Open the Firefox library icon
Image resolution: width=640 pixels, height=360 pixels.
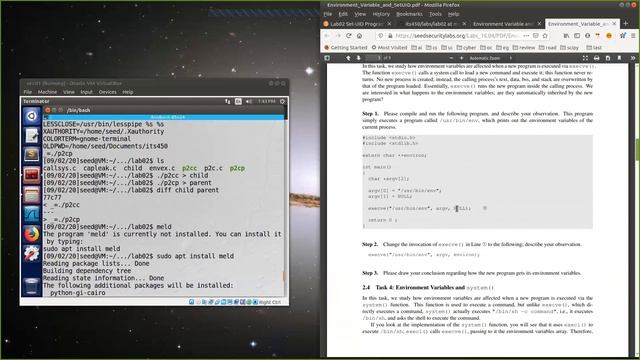567,36
